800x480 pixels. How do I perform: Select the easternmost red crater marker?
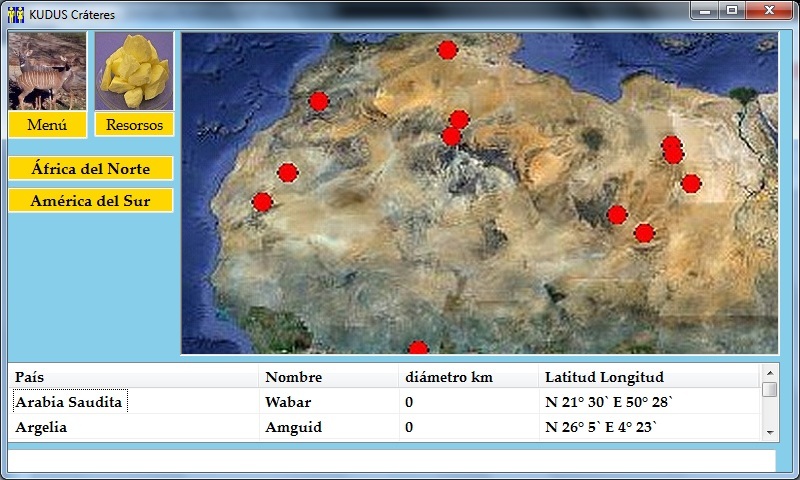coord(690,183)
